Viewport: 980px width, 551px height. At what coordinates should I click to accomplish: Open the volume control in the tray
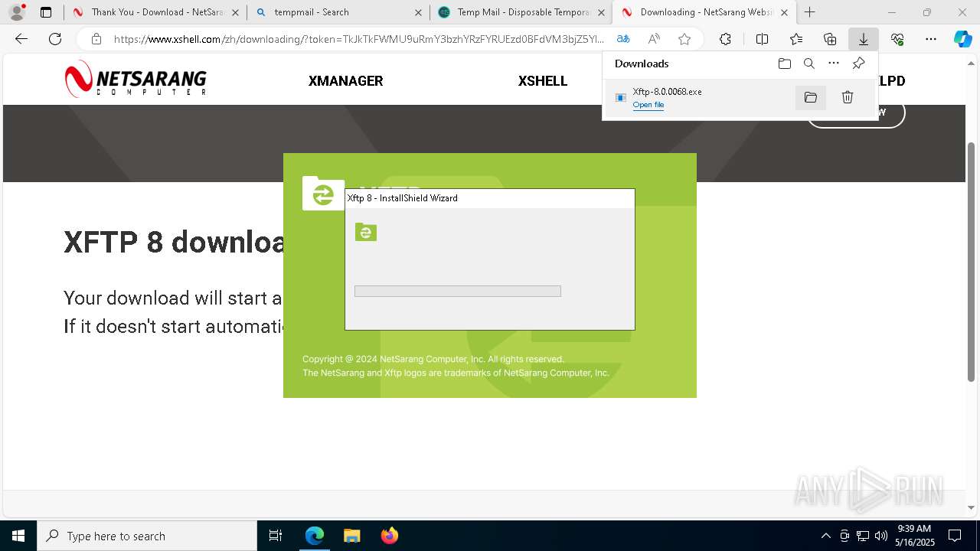[880, 536]
